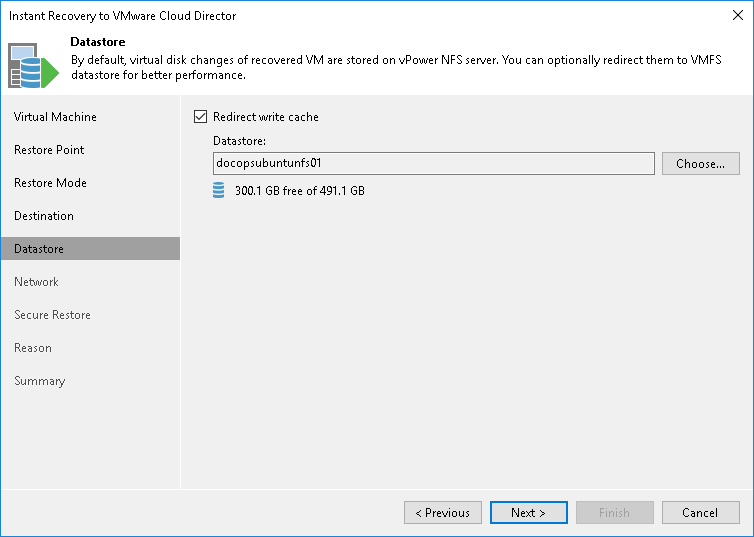Click the Datastore text field

pyautogui.click(x=433, y=163)
